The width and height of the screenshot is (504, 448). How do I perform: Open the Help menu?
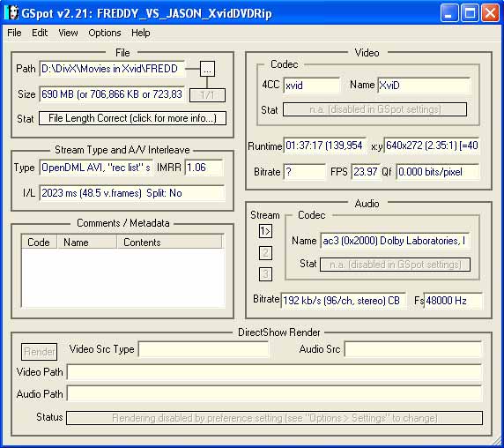140,33
